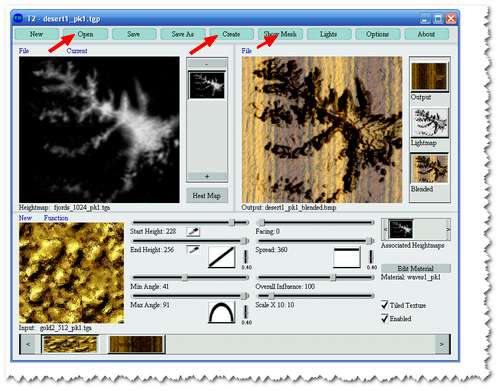Move texture strip back with left arrow
The height and width of the screenshot is (391, 500).
pos(28,344)
